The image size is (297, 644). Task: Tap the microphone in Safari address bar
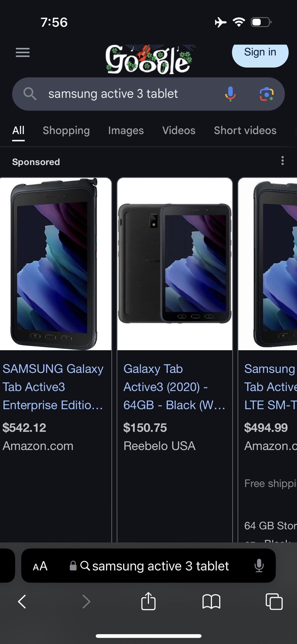tap(259, 566)
